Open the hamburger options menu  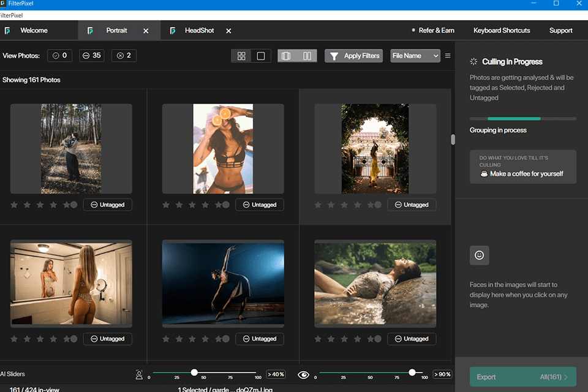pyautogui.click(x=448, y=56)
